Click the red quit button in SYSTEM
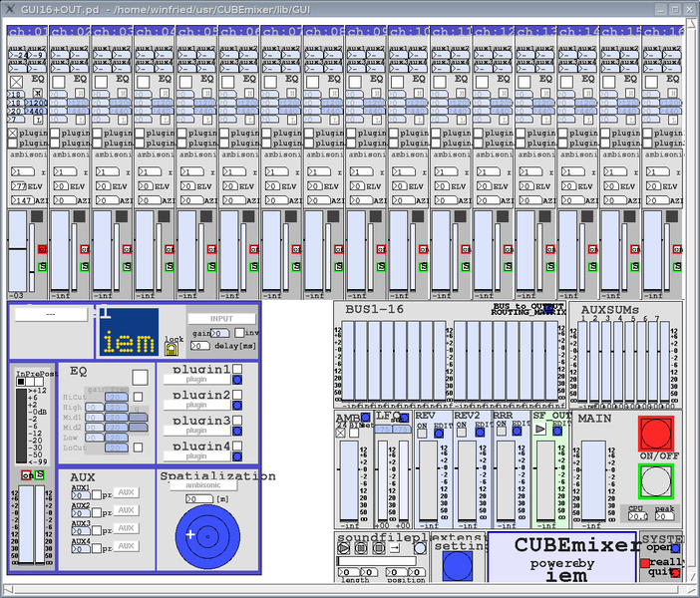 (675, 573)
